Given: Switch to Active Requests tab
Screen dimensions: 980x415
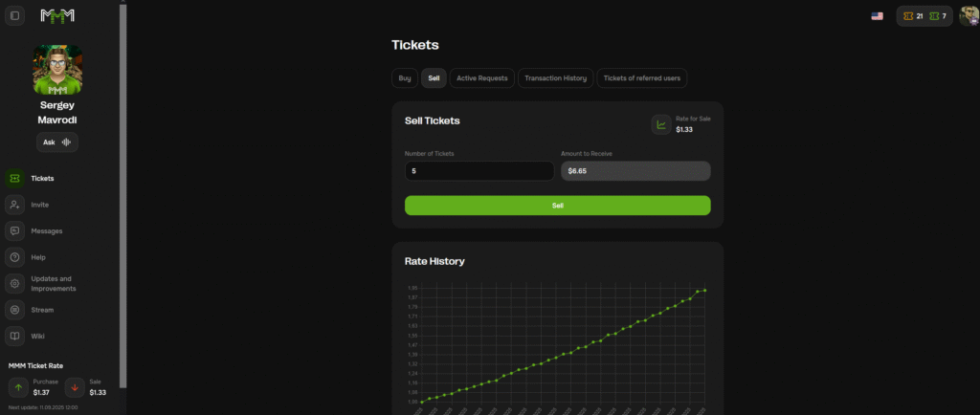Looking at the screenshot, I should [x=482, y=78].
